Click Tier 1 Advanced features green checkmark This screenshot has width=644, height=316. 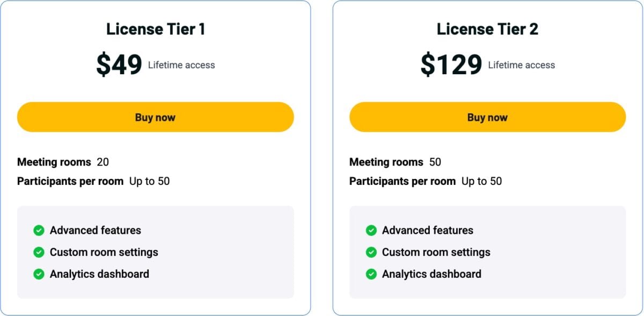coord(39,231)
